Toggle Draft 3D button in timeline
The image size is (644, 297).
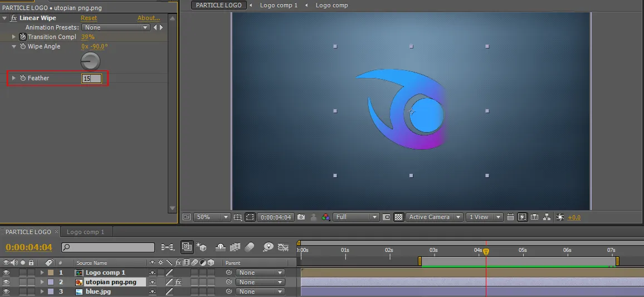tap(201, 247)
